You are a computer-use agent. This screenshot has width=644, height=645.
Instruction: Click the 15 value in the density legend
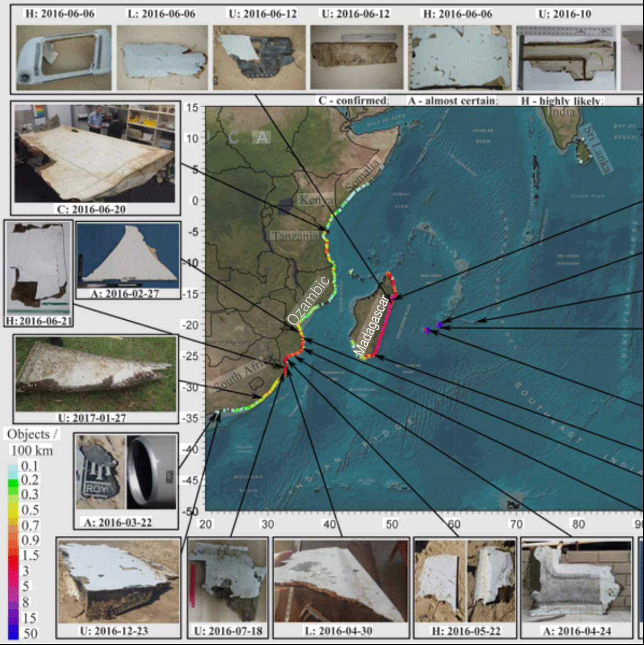(x=29, y=618)
